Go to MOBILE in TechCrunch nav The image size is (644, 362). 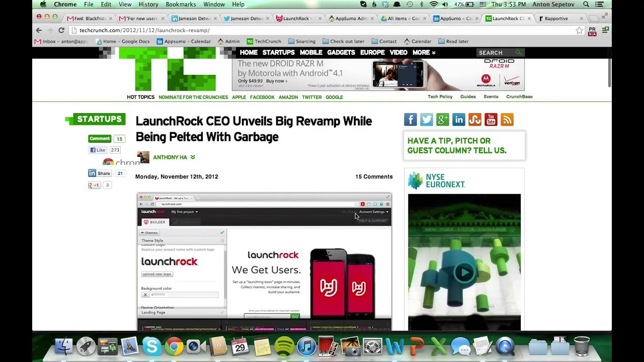pos(311,52)
